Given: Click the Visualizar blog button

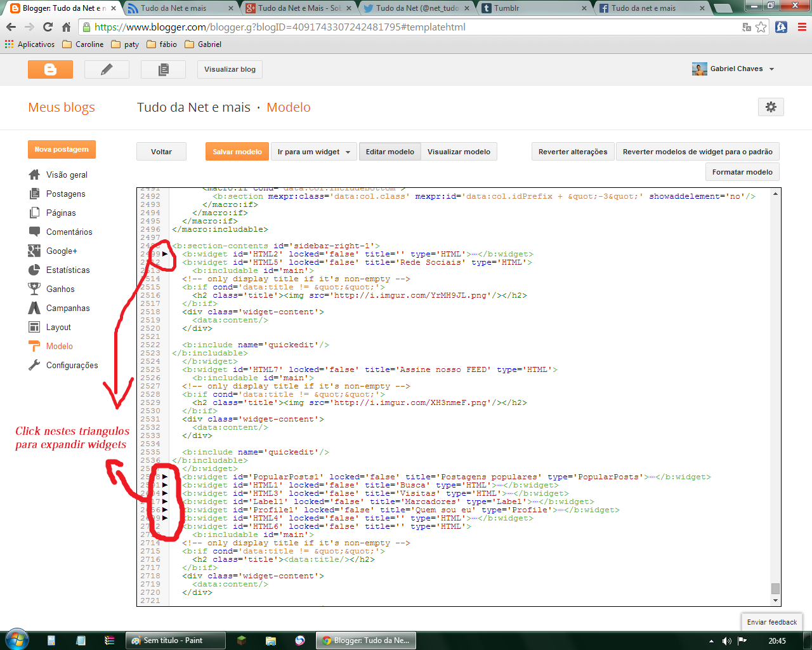Looking at the screenshot, I should (x=230, y=69).
